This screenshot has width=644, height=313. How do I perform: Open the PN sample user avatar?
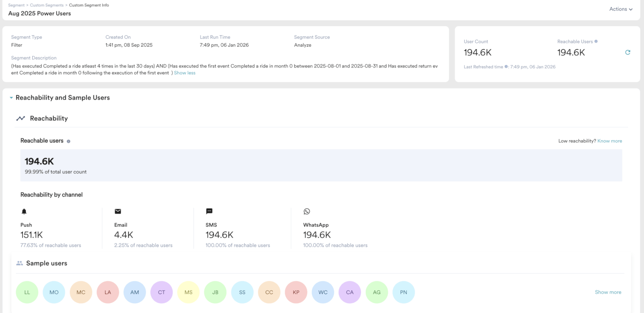(404, 292)
